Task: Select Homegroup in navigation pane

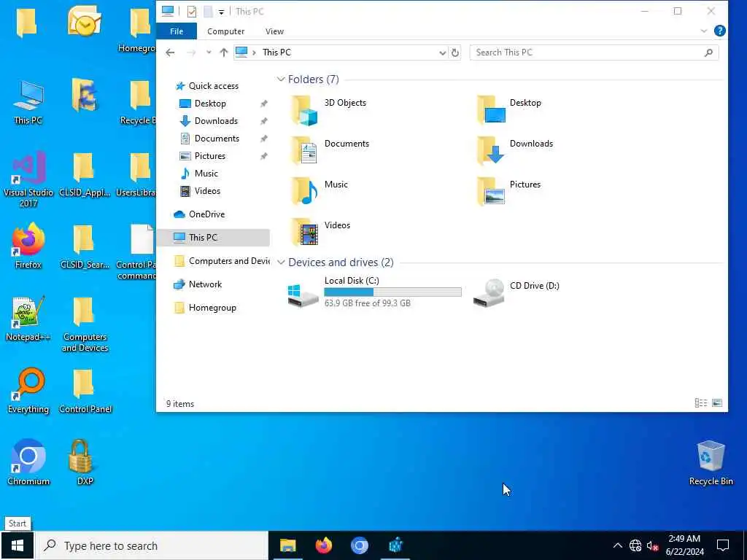Action: (x=212, y=308)
